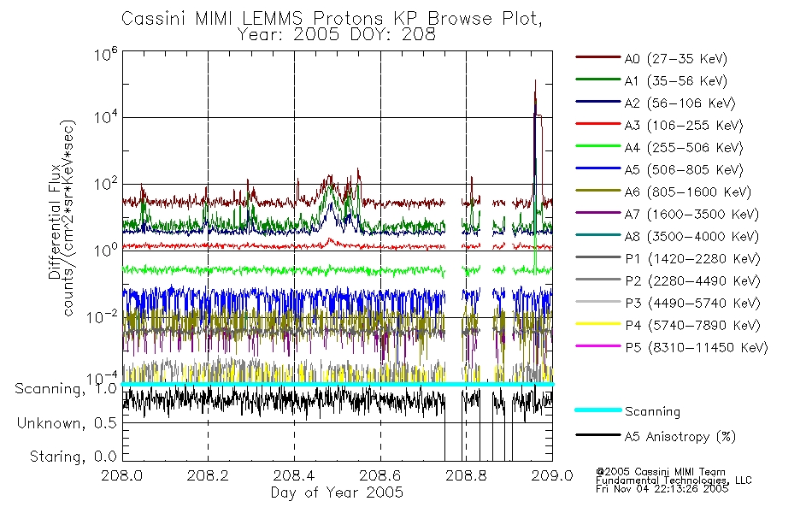Click the purple A7 legend line
This screenshot has width=812, height=513.
[x=598, y=212]
